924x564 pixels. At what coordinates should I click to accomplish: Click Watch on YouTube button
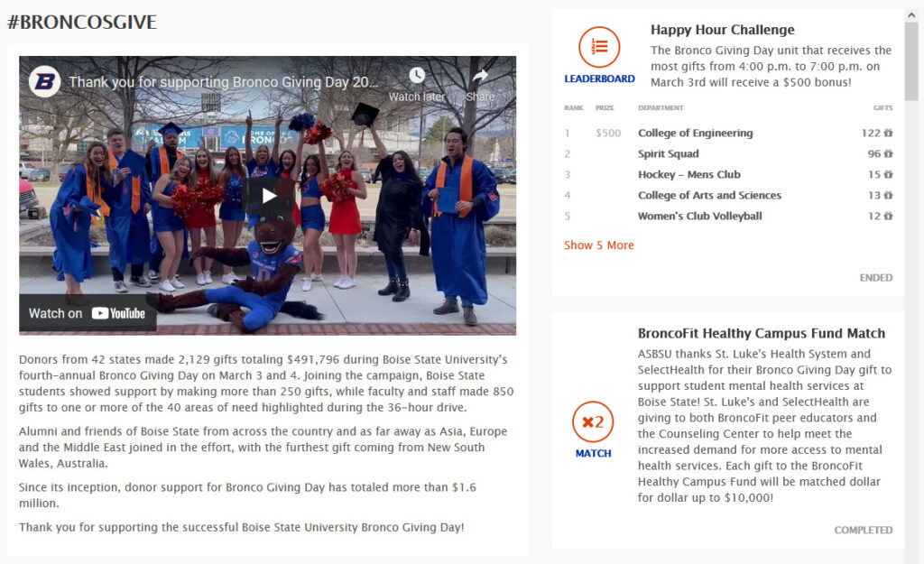(x=88, y=313)
